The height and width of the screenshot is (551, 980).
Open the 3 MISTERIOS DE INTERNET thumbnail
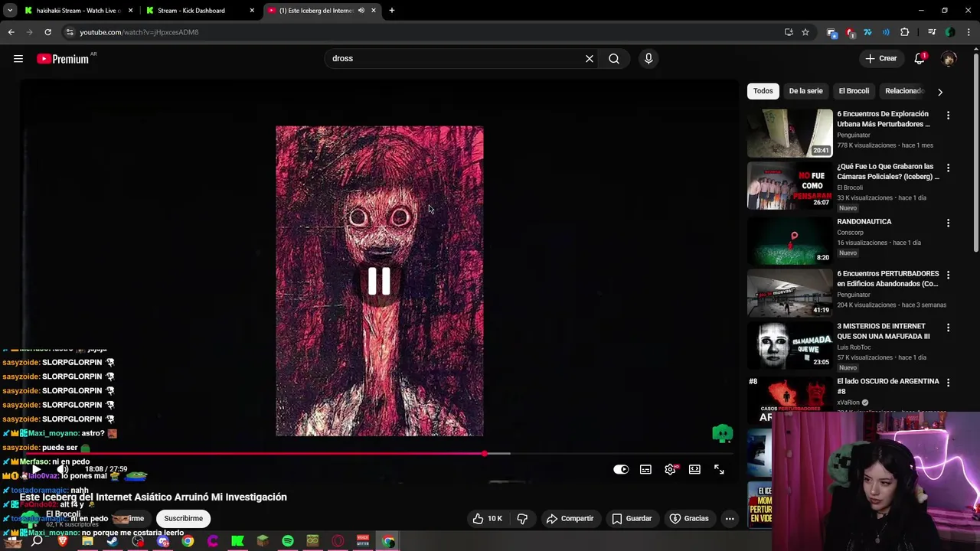tap(789, 345)
